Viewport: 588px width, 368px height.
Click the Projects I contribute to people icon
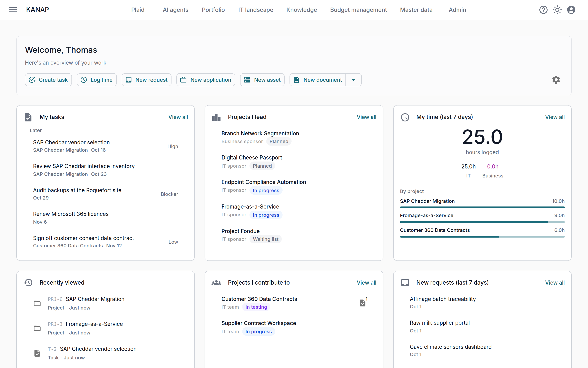coord(216,283)
